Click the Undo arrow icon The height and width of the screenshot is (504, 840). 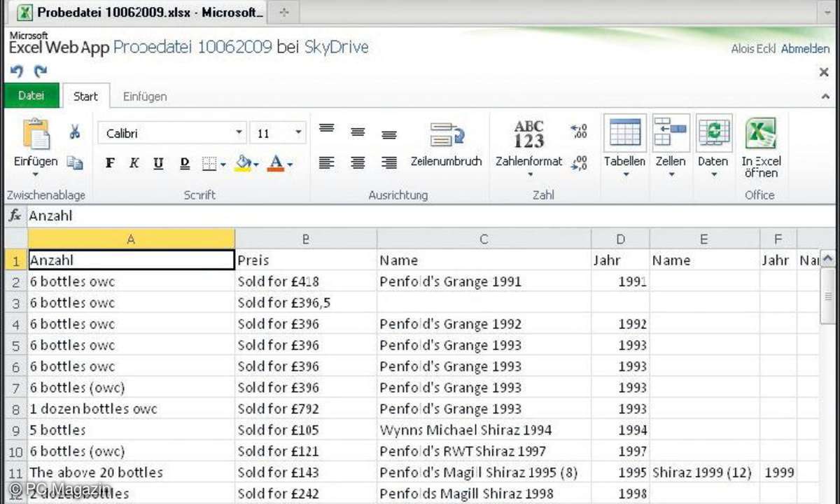[x=17, y=71]
